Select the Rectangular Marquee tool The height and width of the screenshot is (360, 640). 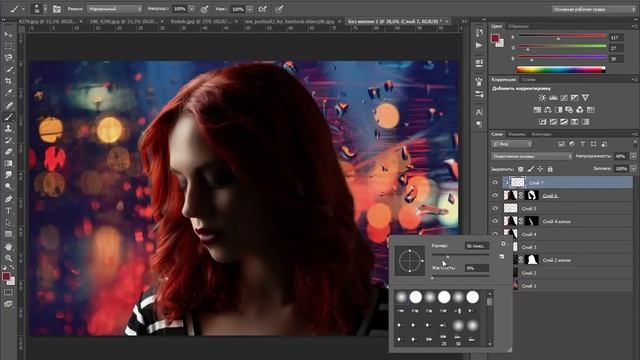8,46
